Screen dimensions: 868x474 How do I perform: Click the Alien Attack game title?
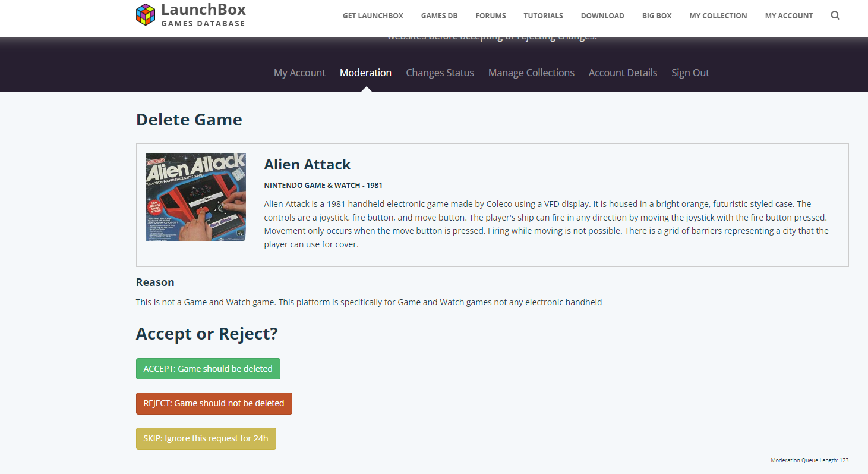307,164
